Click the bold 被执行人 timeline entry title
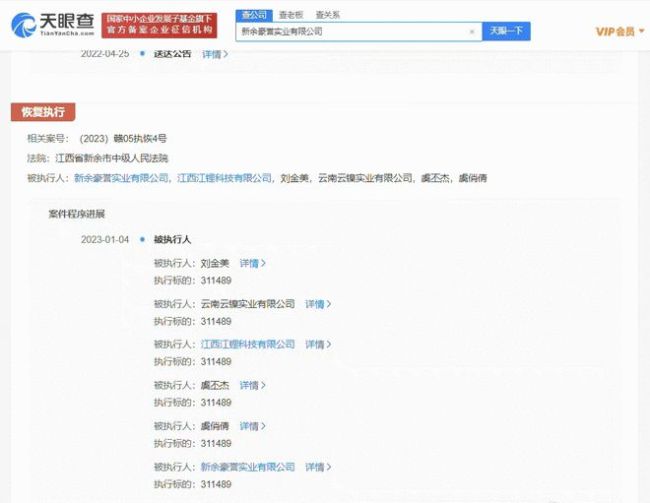This screenshot has height=503, width=650. tap(172, 239)
